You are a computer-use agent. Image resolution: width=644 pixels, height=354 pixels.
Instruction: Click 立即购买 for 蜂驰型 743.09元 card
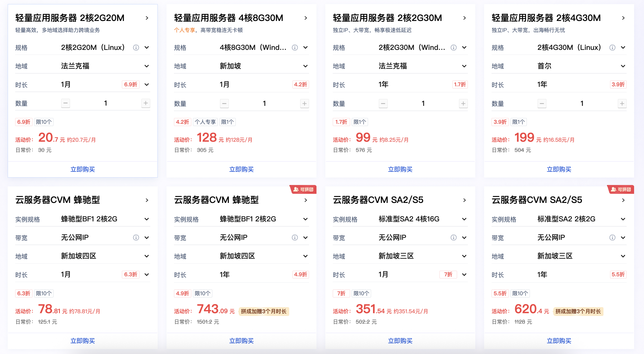coord(241,341)
